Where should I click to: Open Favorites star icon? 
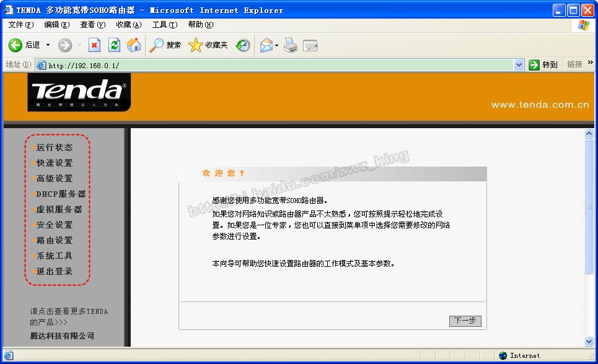click(196, 45)
